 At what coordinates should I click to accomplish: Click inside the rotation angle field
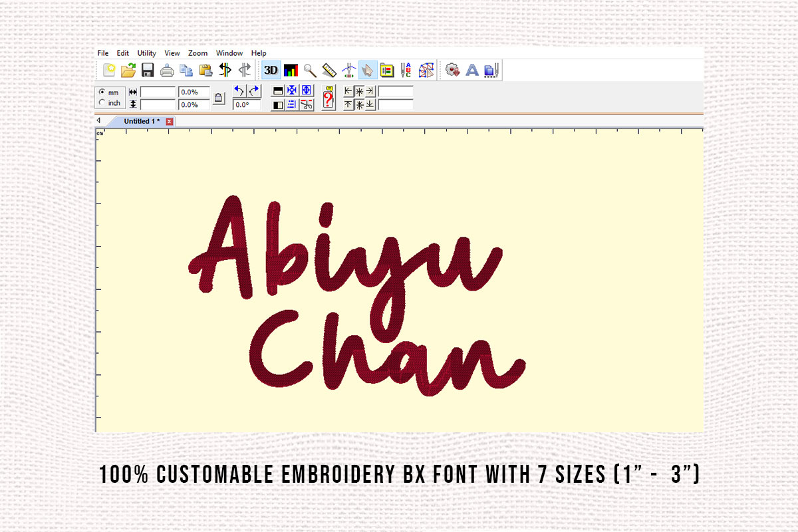pyautogui.click(x=248, y=104)
